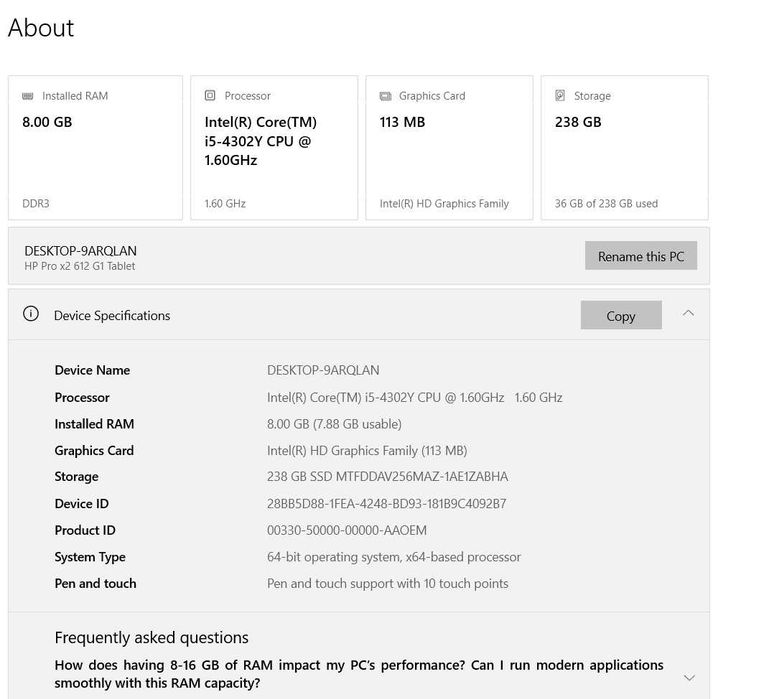Image resolution: width=769 pixels, height=699 pixels.
Task: Click the Device Specifications header label
Action: 112,316
